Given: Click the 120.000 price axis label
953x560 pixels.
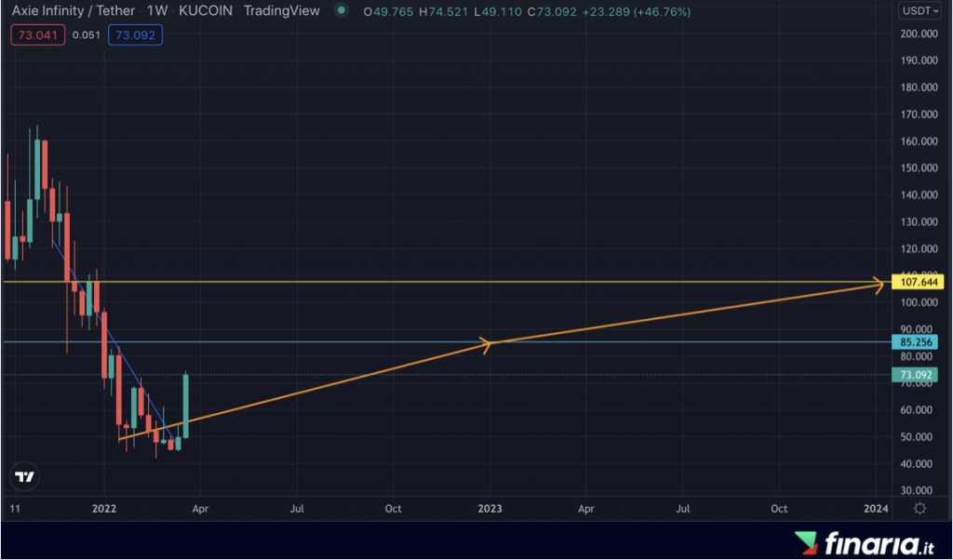Looking at the screenshot, I should click(x=919, y=248).
